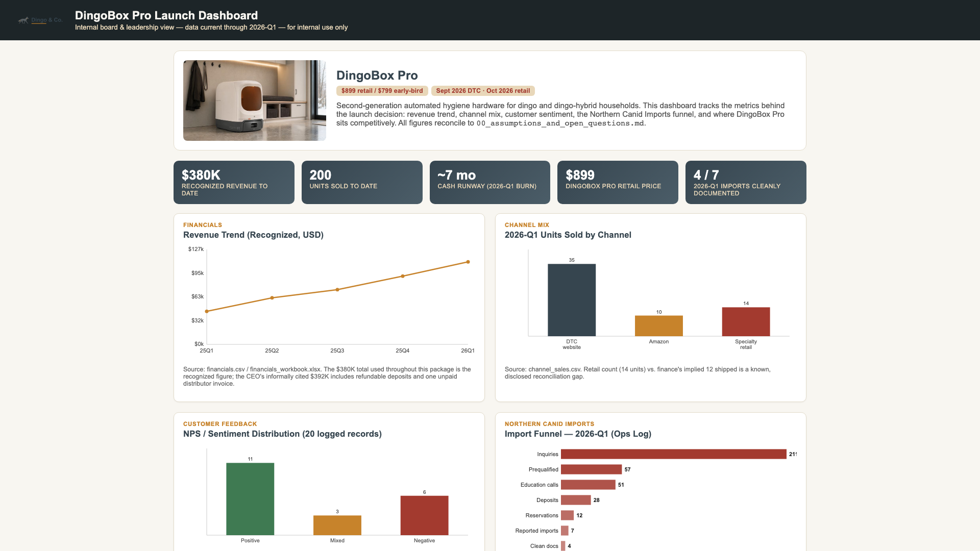Open the 200 units sold card
This screenshot has width=980, height=551.
coord(362,182)
